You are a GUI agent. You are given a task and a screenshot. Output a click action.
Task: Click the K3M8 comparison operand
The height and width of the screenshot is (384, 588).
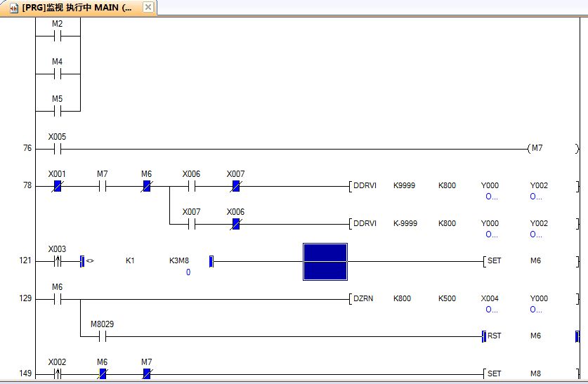coord(179,260)
